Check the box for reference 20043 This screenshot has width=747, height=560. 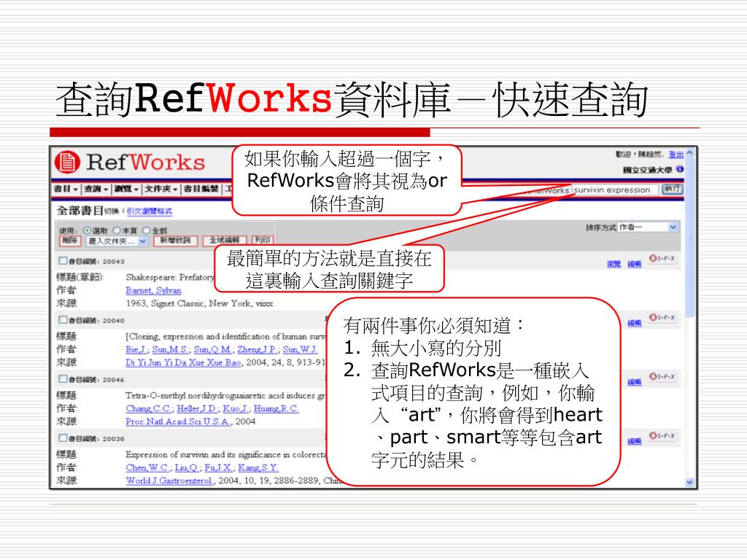point(63,260)
